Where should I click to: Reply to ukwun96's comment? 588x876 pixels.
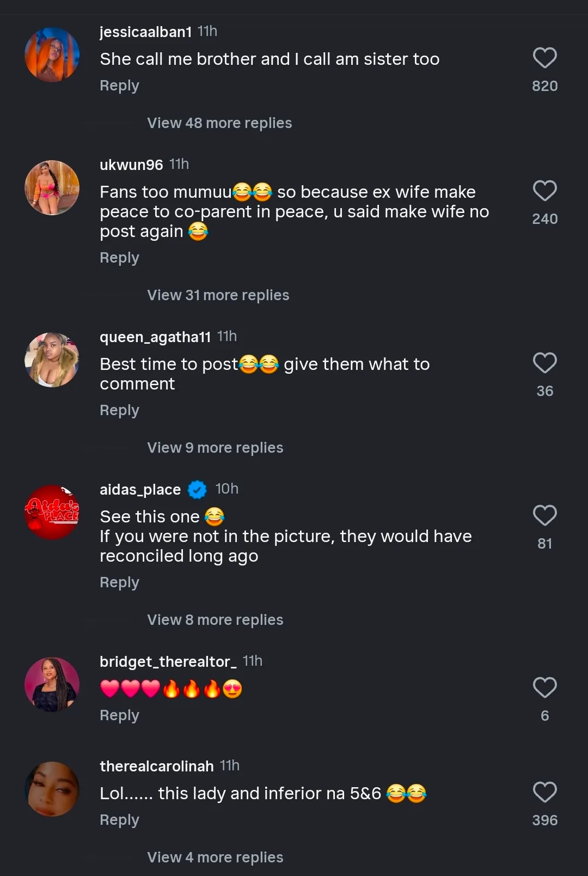[119, 258]
